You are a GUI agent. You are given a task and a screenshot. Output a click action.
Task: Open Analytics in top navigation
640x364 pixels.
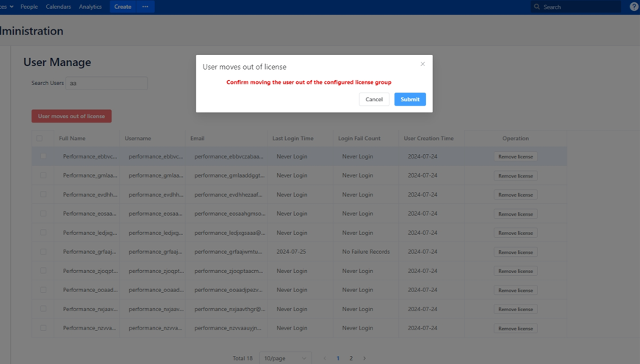90,7
